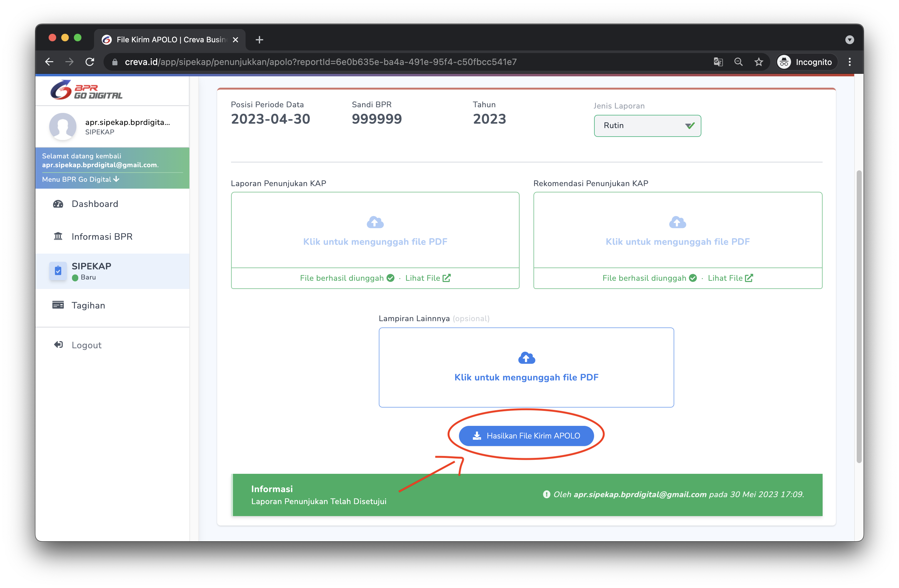
Task: Click the Baru status label under SIPEKAP
Action: click(x=88, y=277)
